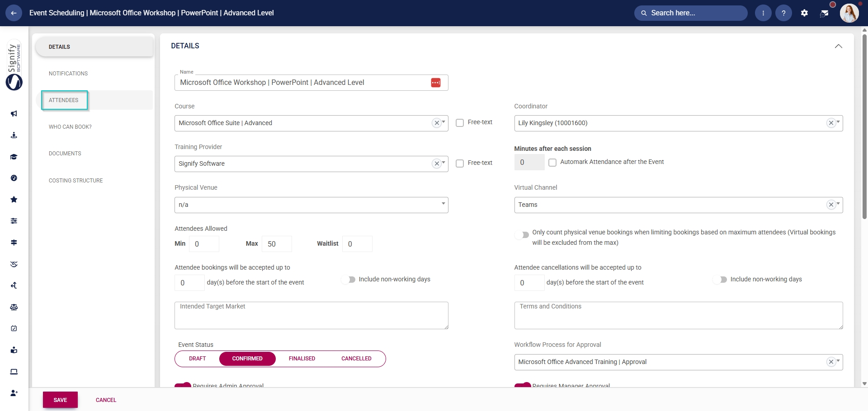Open the balance scale sidebar icon
This screenshot has height=411, width=868.
(x=14, y=307)
